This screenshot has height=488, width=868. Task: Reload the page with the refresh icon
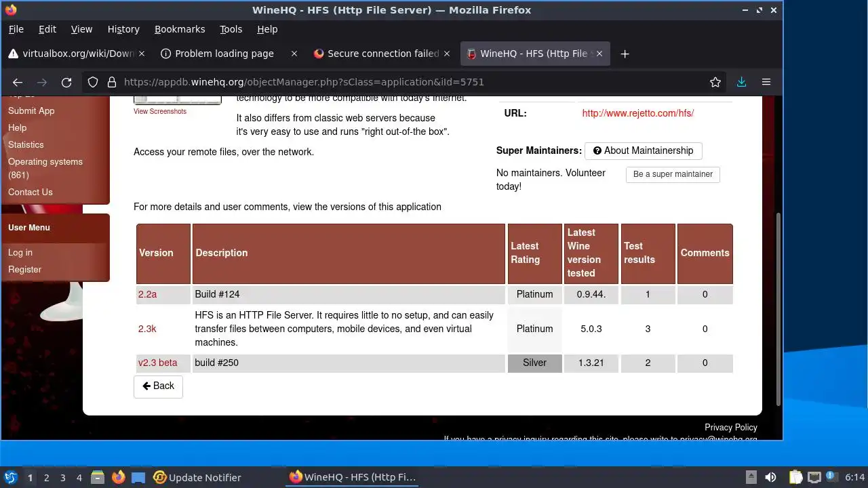point(66,82)
